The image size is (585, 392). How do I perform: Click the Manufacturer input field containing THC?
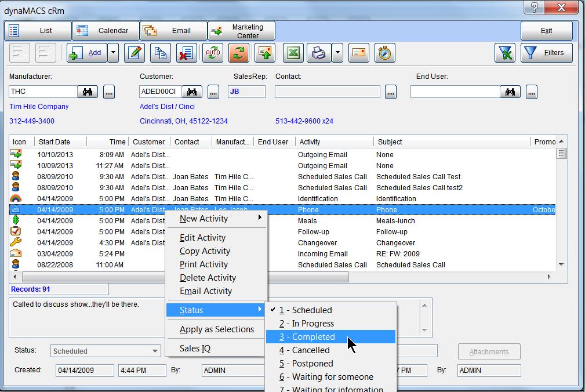[43, 92]
